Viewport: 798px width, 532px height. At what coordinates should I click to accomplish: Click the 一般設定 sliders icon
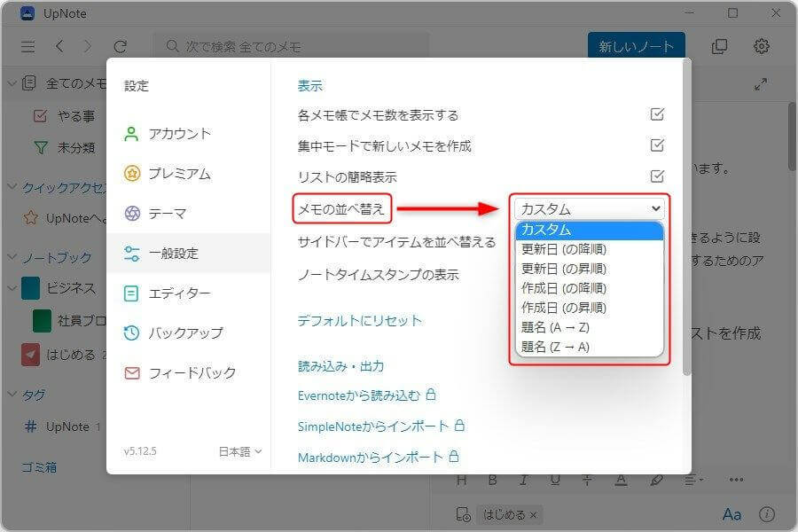point(132,253)
